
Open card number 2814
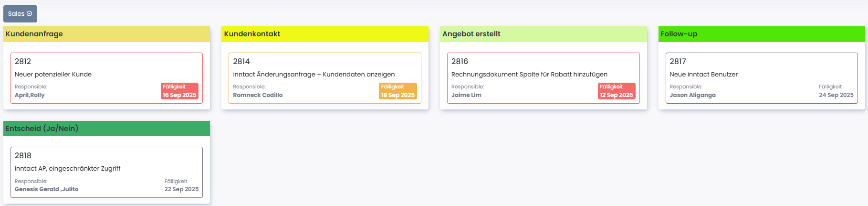[x=241, y=61]
